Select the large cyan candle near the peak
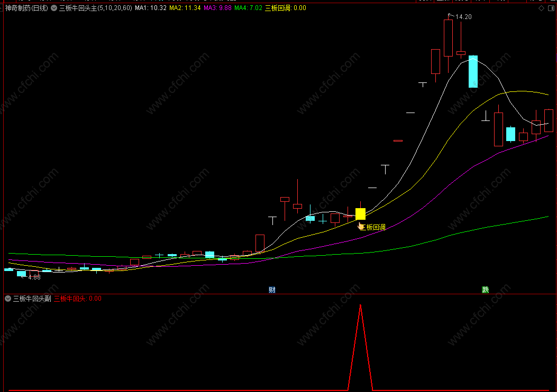Viewport: 557px width, 392px height. tap(473, 71)
